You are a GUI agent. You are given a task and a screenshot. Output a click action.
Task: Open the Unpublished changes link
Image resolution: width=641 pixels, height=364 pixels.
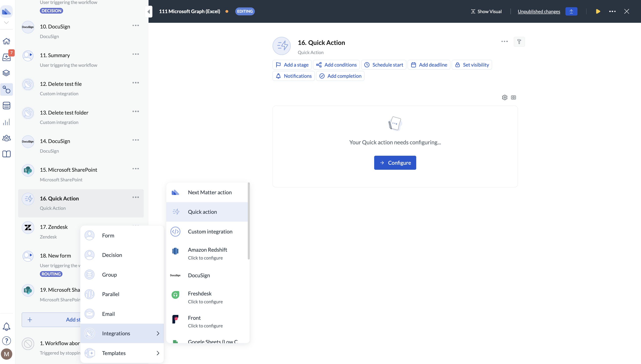pos(539,12)
